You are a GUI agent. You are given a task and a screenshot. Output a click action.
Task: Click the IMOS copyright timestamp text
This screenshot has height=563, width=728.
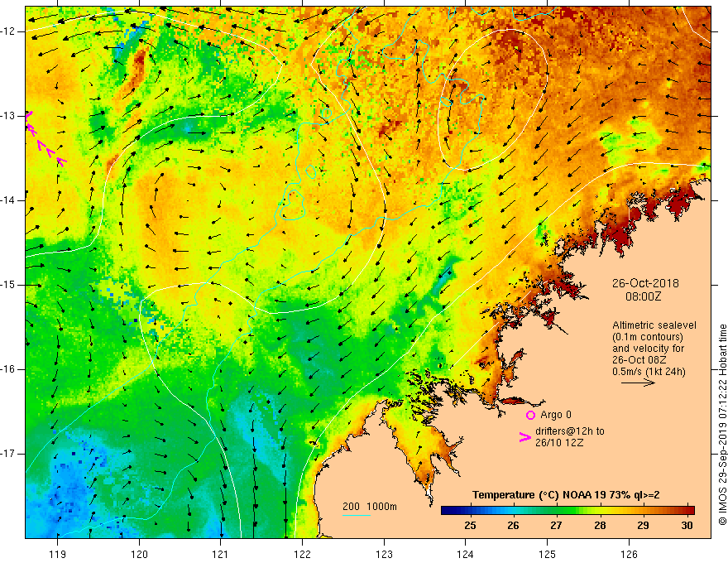pos(722,425)
